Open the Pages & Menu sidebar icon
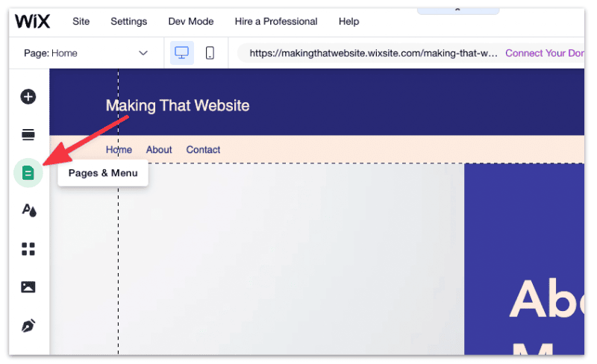 28,173
